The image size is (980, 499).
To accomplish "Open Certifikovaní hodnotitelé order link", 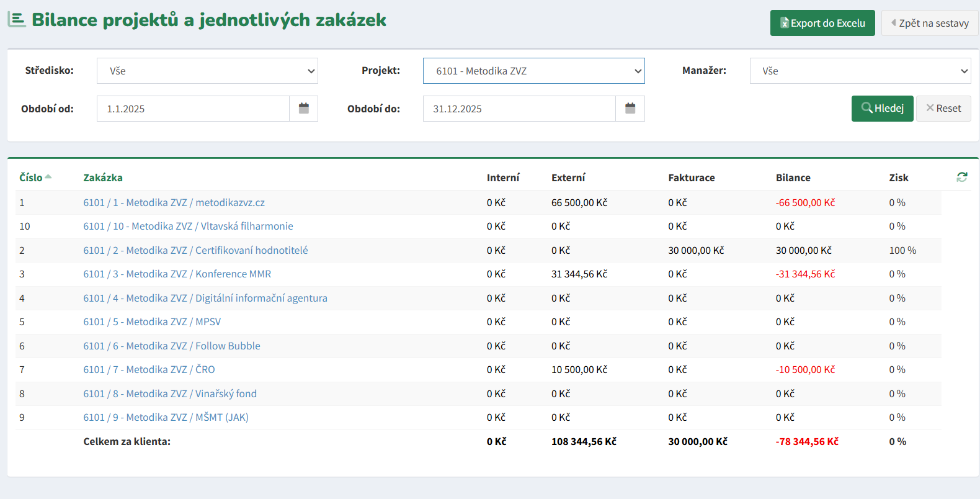I will click(x=195, y=250).
